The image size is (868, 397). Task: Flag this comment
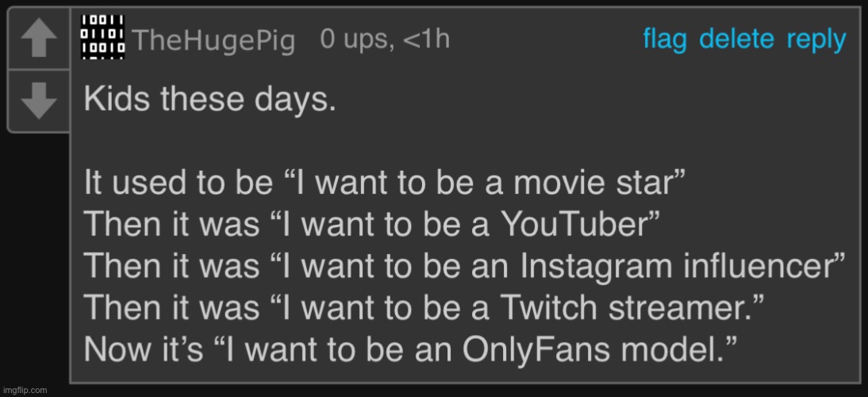pyautogui.click(x=665, y=40)
